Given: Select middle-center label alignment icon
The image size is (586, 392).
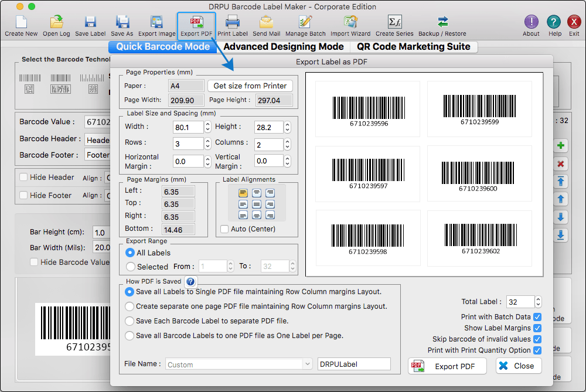Looking at the screenshot, I should 257,204.
